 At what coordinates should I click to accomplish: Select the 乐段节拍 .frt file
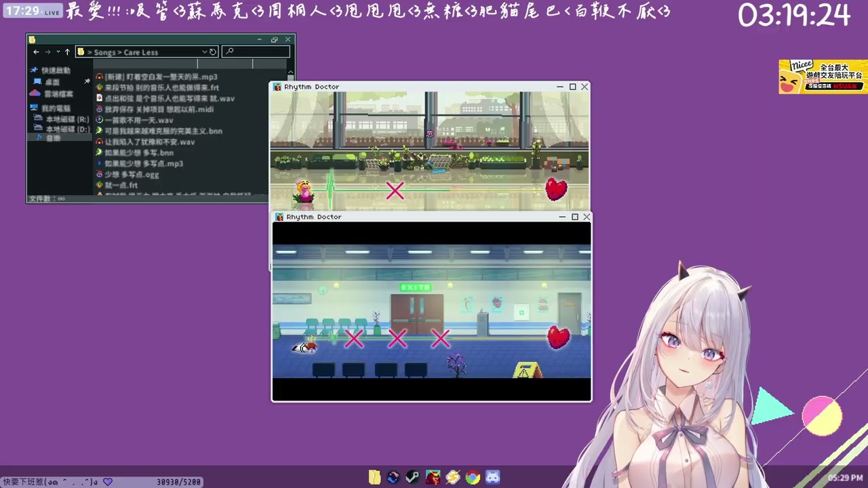pyautogui.click(x=162, y=88)
